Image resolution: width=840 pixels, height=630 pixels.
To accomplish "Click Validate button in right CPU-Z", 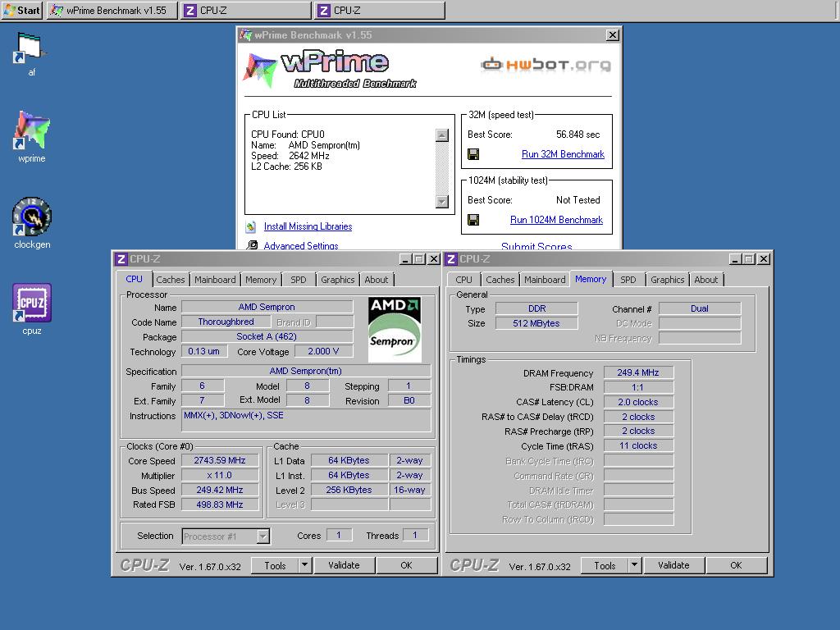I will (x=674, y=566).
